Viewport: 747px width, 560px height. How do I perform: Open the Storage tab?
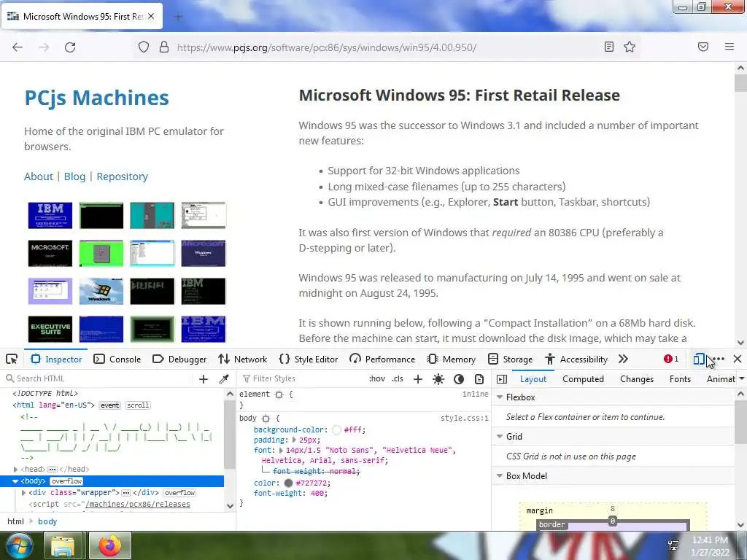tap(510, 359)
